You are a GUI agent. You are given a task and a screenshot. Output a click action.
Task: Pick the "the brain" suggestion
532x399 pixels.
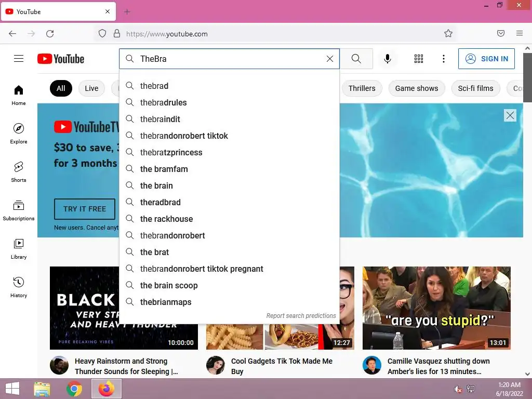pyautogui.click(x=229, y=185)
